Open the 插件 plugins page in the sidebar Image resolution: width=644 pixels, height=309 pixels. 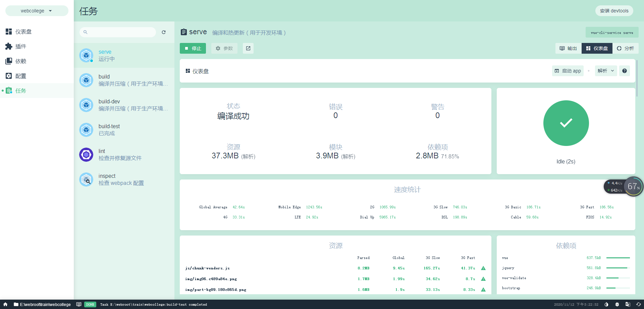point(21,46)
